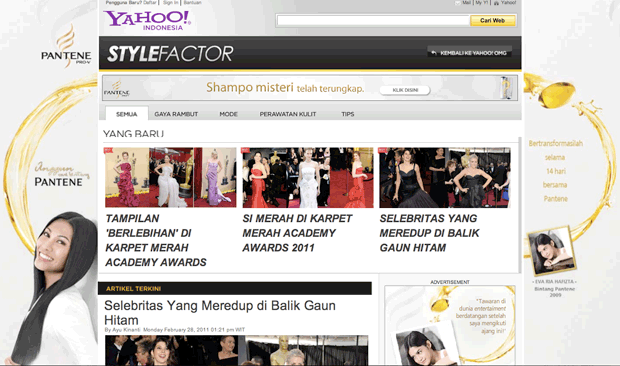The image size is (620, 366).
Task: Click the Cari Web search button
Action: pyautogui.click(x=493, y=20)
